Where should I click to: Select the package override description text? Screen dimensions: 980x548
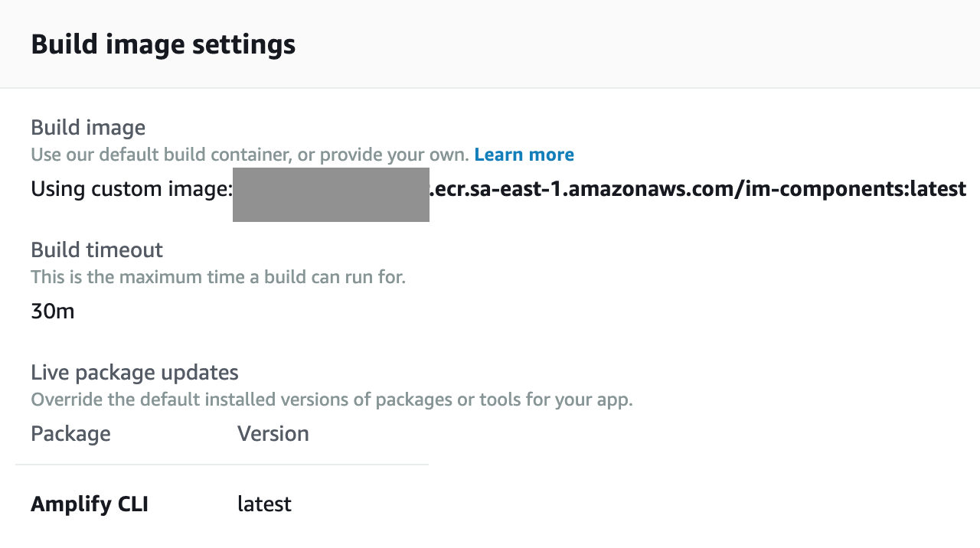point(332,399)
